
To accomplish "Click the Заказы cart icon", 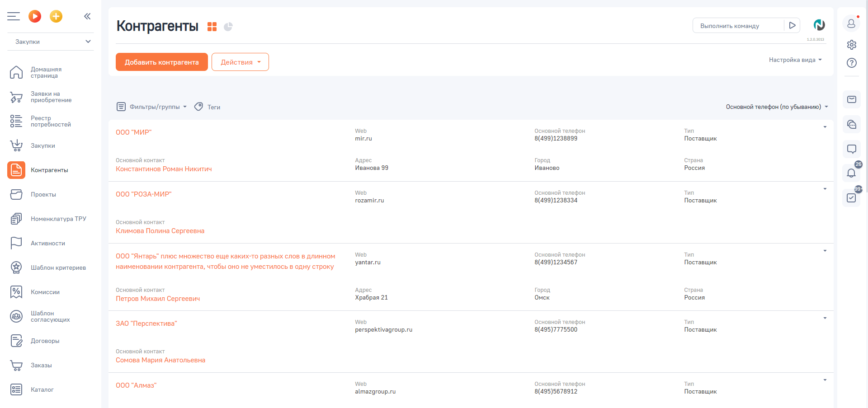I will (16, 365).
